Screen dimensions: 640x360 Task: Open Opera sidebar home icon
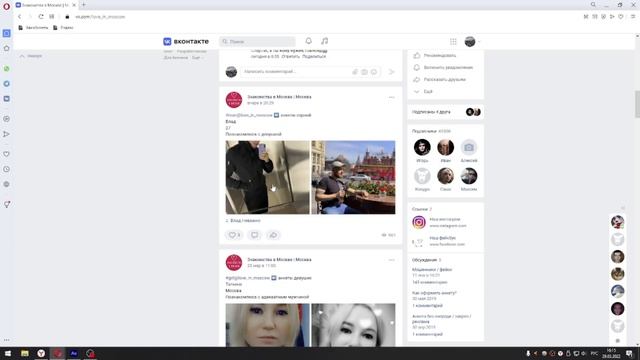(7, 48)
